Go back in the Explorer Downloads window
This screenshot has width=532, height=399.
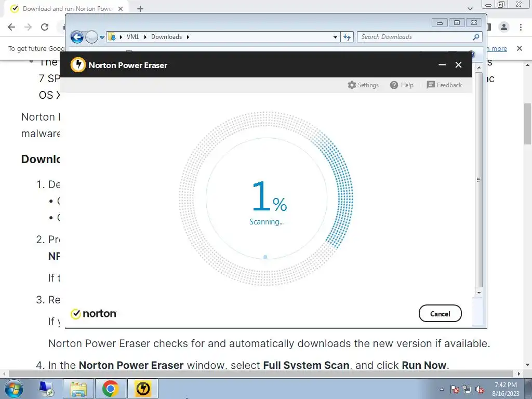[77, 37]
